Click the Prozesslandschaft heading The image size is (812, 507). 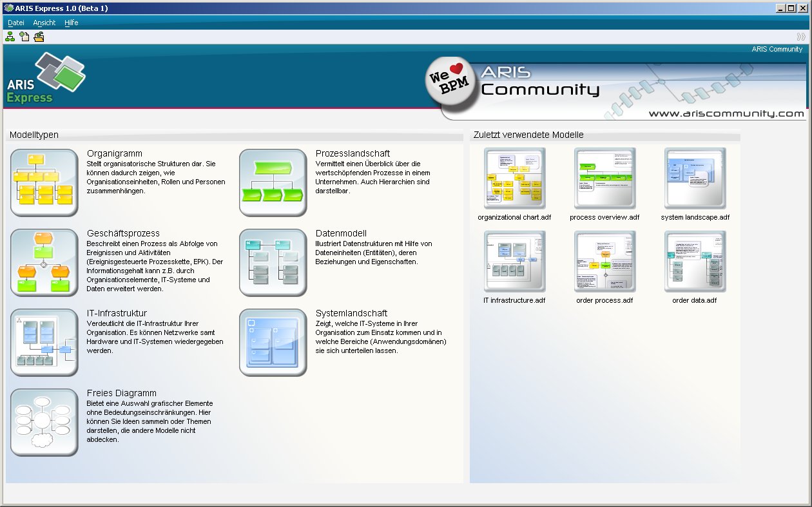click(x=353, y=153)
